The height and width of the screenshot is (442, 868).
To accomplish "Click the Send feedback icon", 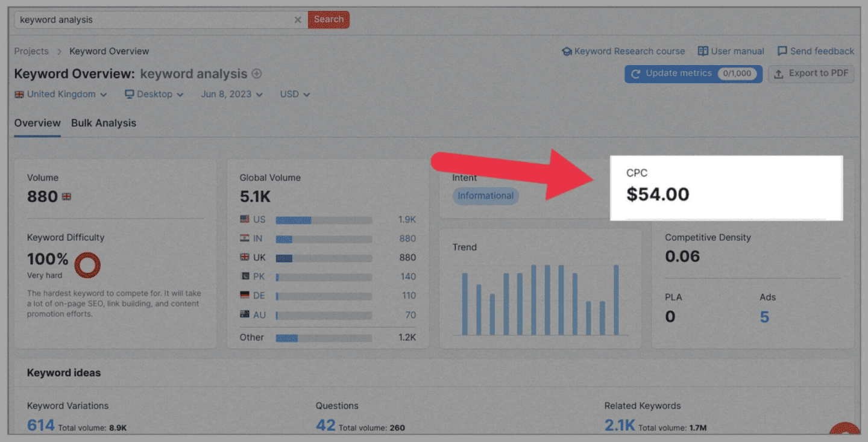I will click(782, 51).
